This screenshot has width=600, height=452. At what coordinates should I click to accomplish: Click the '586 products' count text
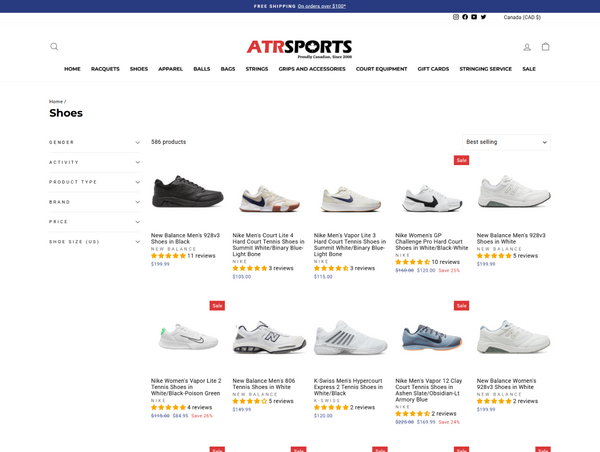[168, 142]
